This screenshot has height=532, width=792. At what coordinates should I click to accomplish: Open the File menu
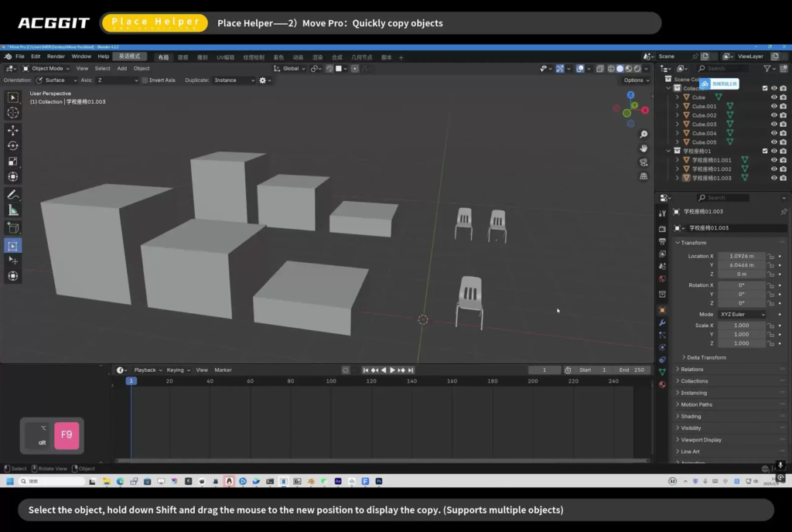point(19,56)
